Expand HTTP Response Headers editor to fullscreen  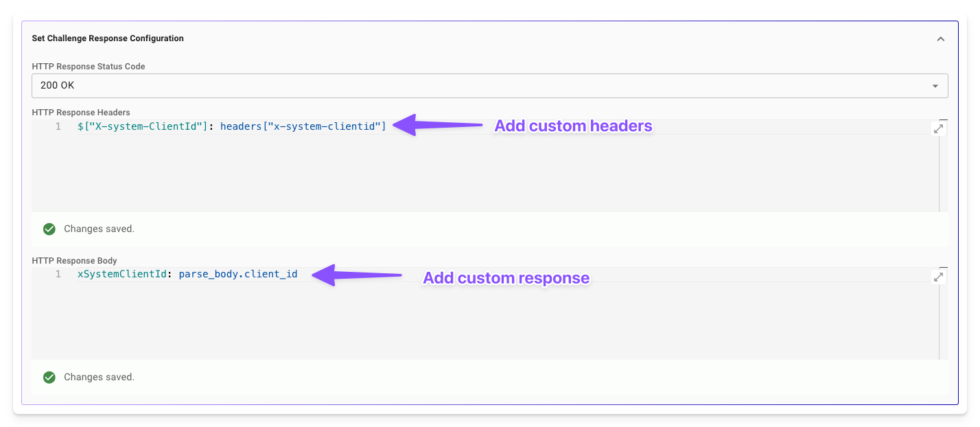pyautogui.click(x=939, y=128)
